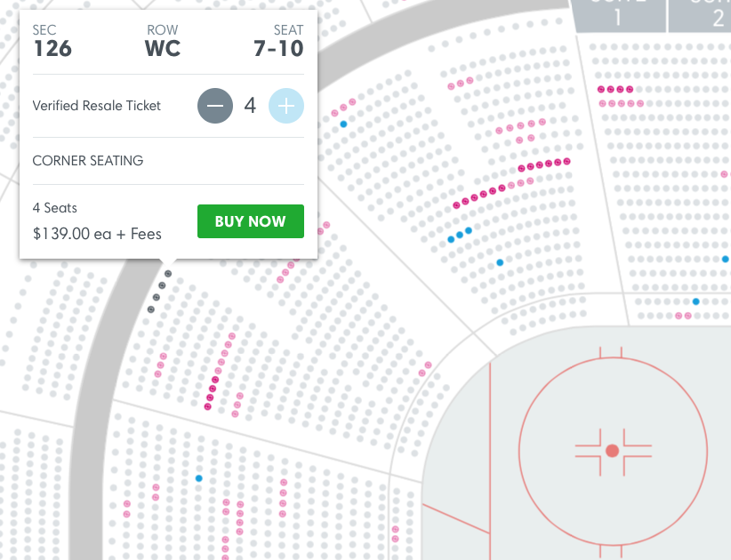The image size is (731, 560).
Task: Click the Verified Resale Ticket label
Action: pos(97,106)
